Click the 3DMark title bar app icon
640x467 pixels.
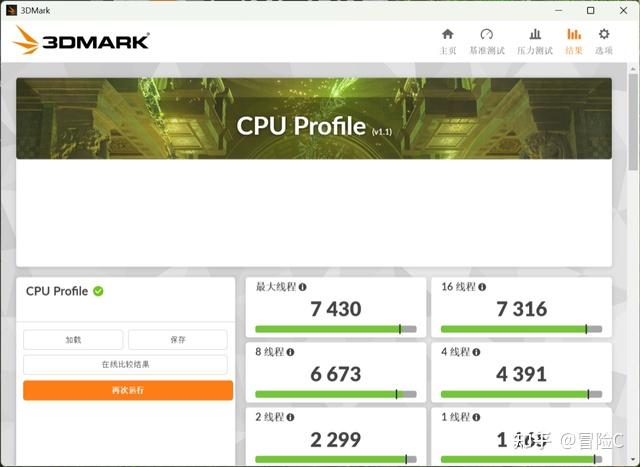(11, 10)
